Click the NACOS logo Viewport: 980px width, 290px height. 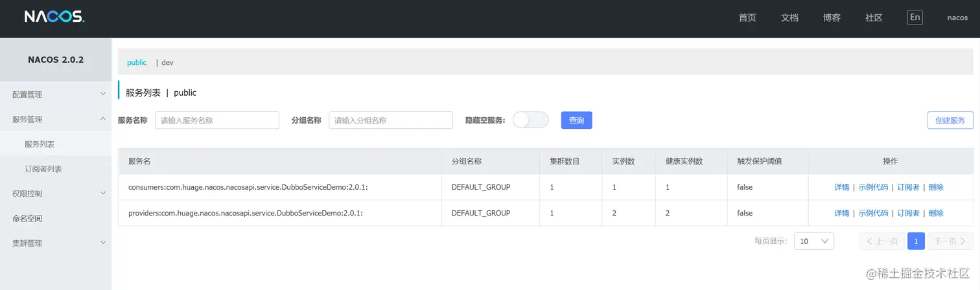tap(54, 17)
